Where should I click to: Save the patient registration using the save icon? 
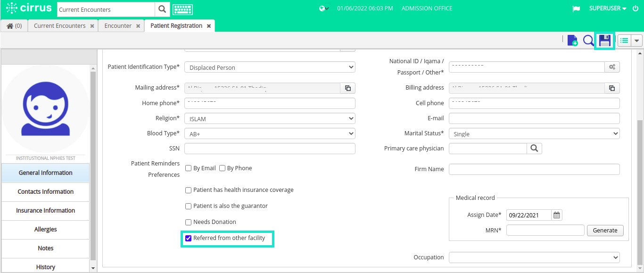pos(605,41)
